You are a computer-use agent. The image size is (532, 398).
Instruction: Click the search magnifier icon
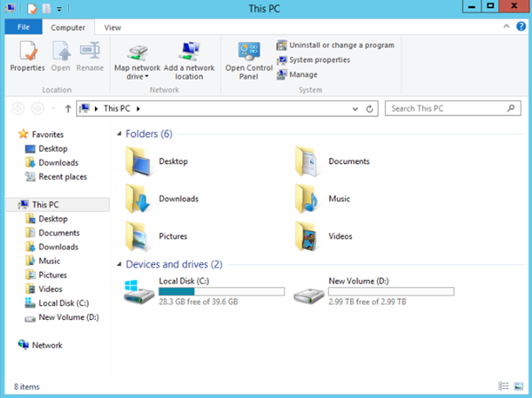click(x=511, y=108)
